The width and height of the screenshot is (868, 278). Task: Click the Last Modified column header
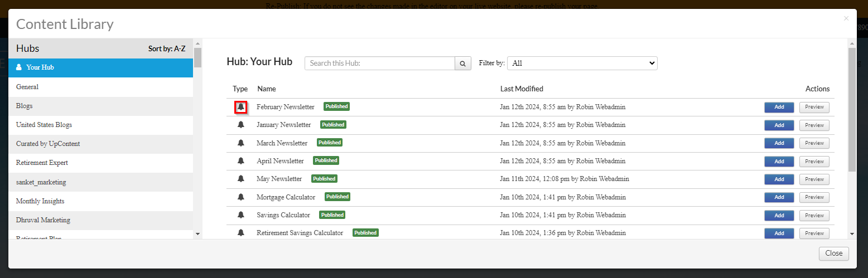click(522, 89)
